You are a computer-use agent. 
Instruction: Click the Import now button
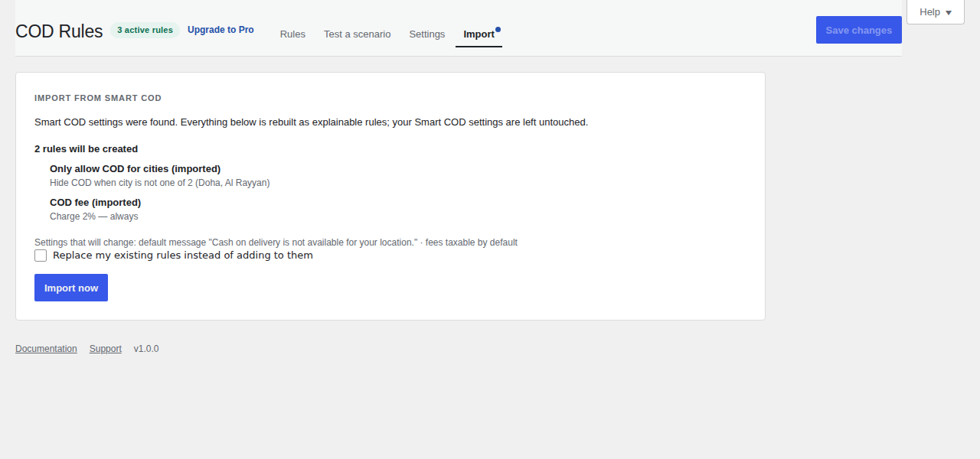point(71,288)
